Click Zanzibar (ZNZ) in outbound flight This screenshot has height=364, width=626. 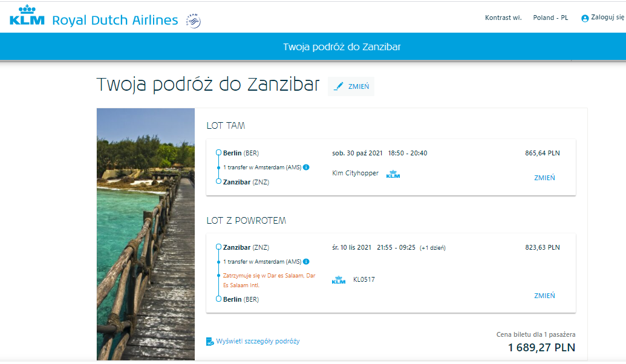246,181
